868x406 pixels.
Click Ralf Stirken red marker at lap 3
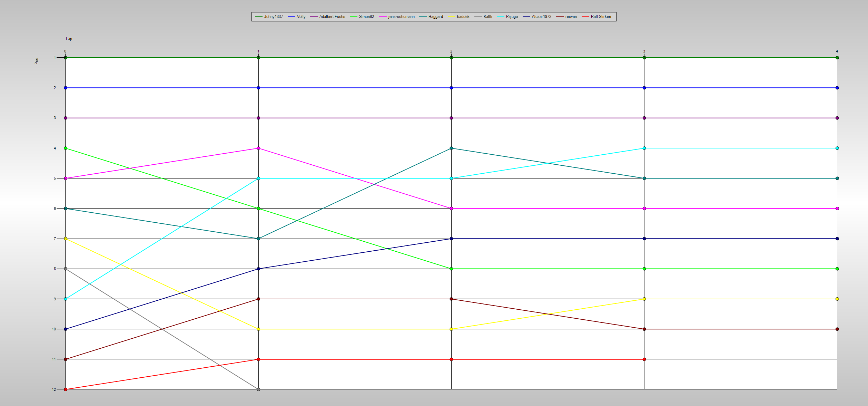pos(644,359)
